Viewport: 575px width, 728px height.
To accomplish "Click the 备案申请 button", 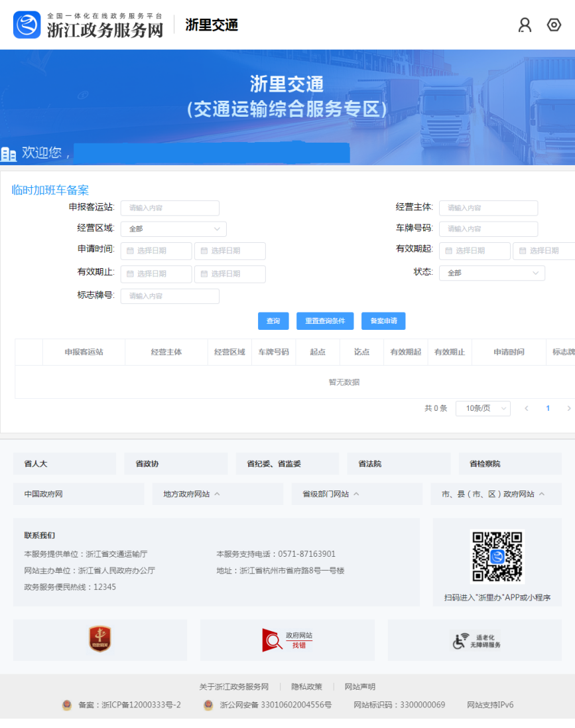I will point(383,321).
